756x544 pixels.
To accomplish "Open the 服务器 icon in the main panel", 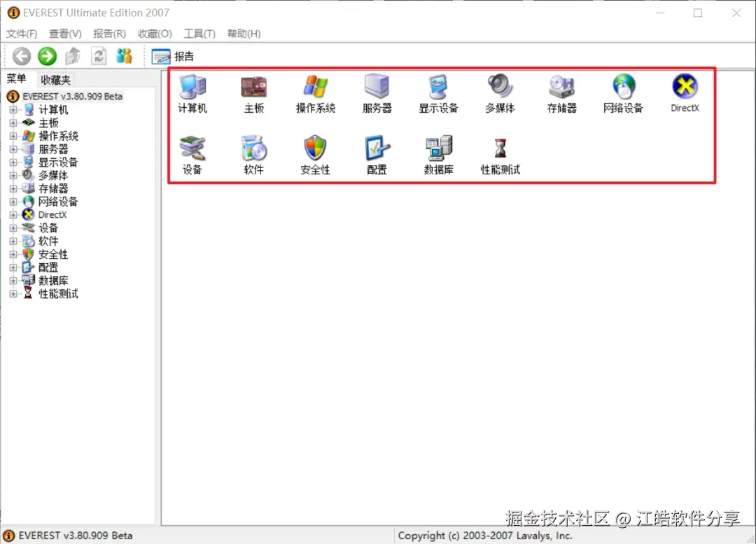I will [x=377, y=94].
